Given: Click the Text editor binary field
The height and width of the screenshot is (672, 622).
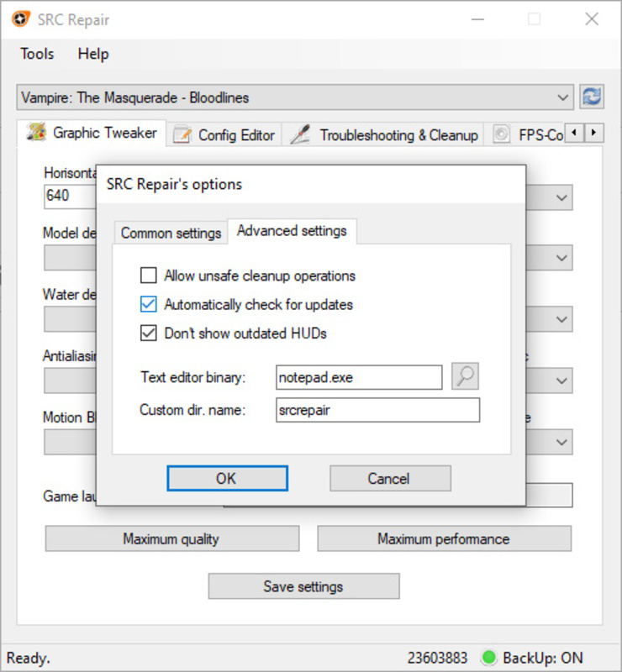Looking at the screenshot, I should click(x=359, y=377).
